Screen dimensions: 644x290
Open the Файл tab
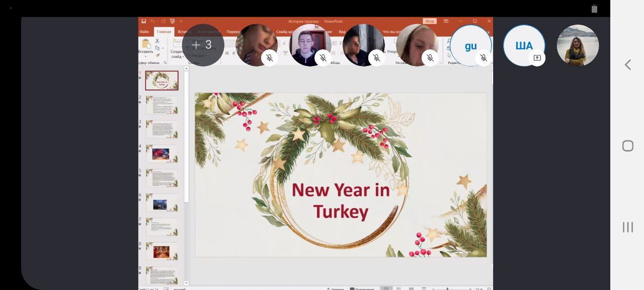point(145,32)
